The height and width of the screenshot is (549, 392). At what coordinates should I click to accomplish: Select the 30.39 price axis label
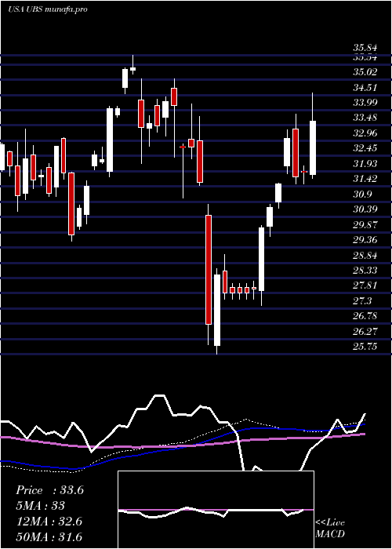365,209
